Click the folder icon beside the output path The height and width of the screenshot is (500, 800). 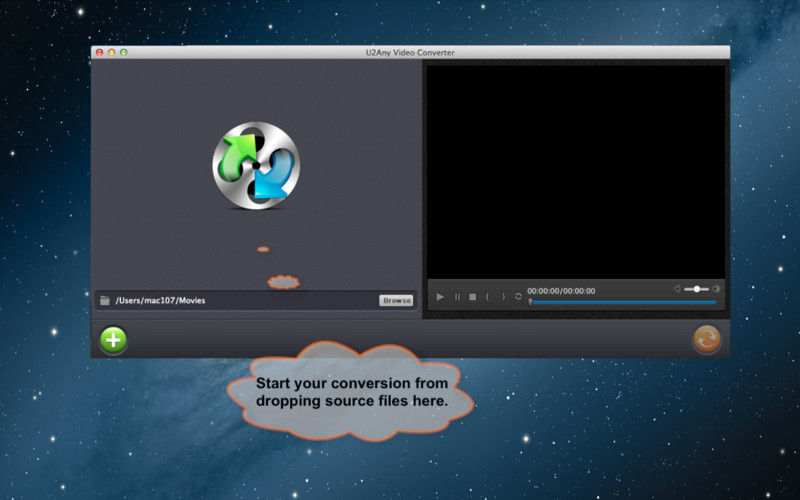(x=105, y=301)
